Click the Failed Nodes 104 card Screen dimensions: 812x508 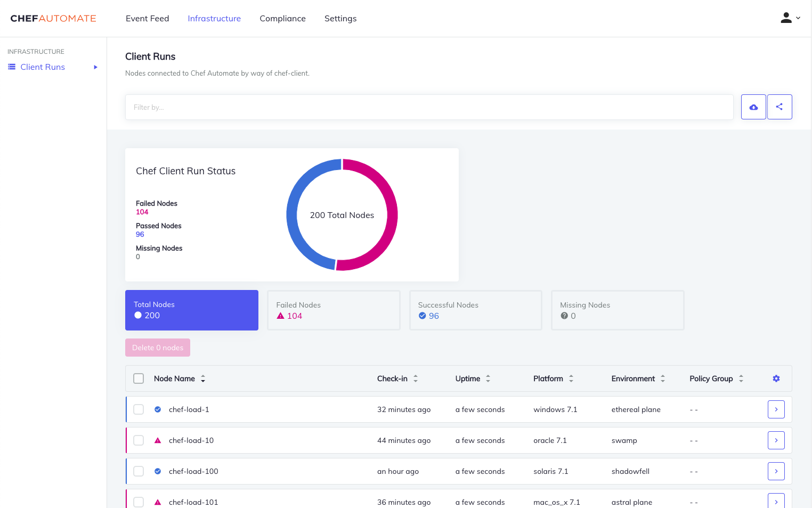point(334,310)
